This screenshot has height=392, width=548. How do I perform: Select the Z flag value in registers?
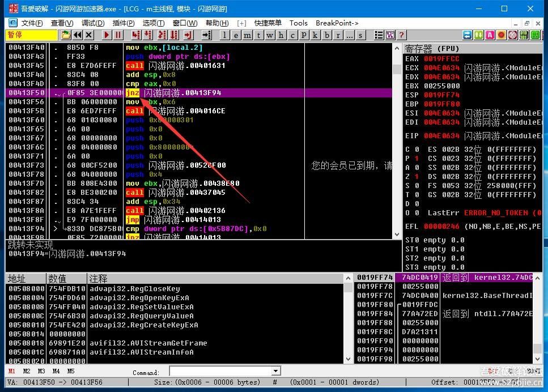pyautogui.click(x=417, y=177)
